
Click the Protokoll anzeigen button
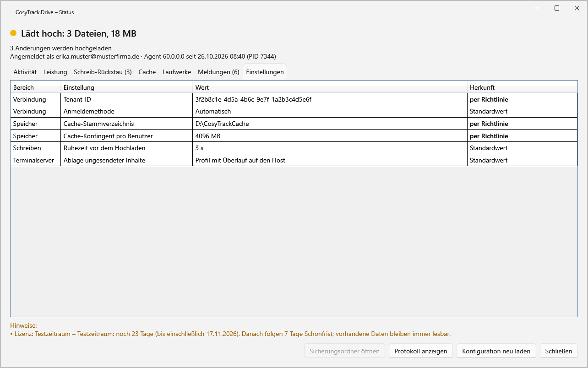[x=421, y=351]
